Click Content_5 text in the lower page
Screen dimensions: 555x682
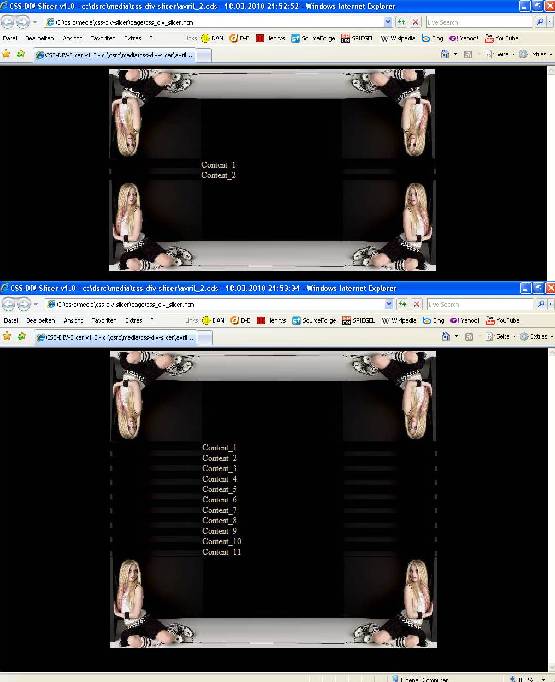(x=219, y=489)
